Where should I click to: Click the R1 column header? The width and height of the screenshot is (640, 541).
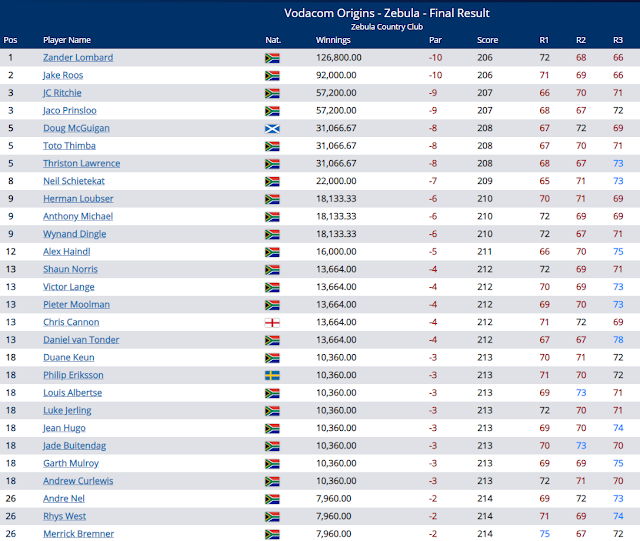[x=544, y=40]
